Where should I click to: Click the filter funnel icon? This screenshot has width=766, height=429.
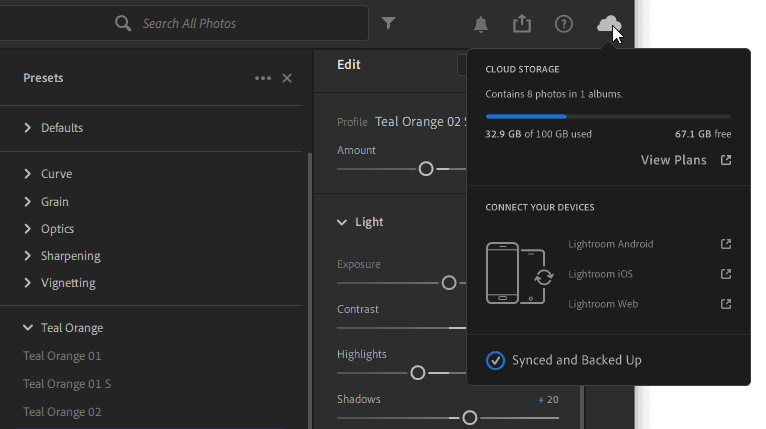[389, 23]
